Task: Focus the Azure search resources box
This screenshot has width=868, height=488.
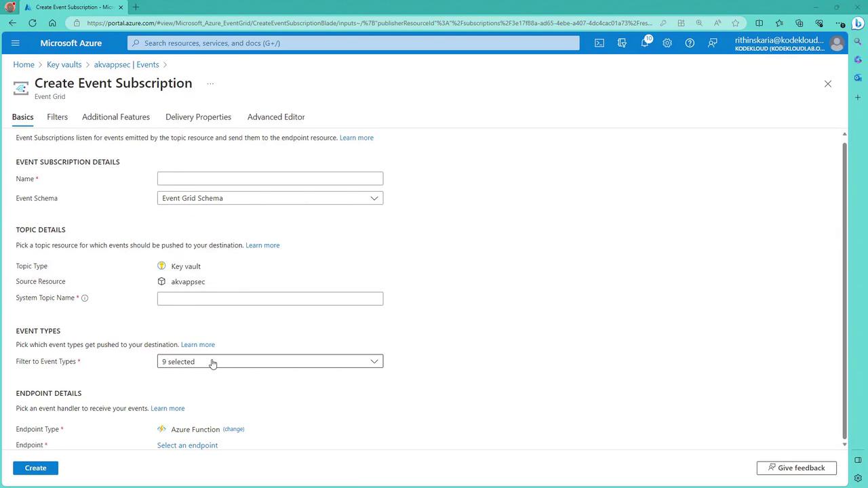Action: click(353, 43)
